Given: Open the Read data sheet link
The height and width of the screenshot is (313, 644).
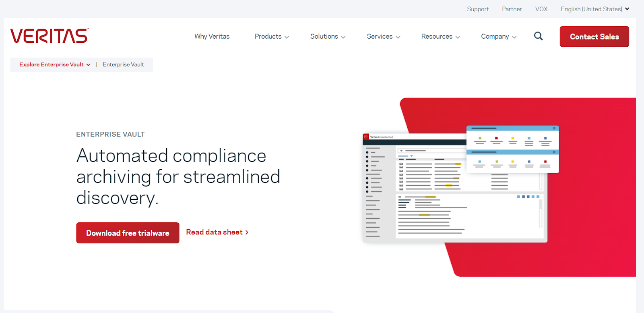Looking at the screenshot, I should click(217, 232).
